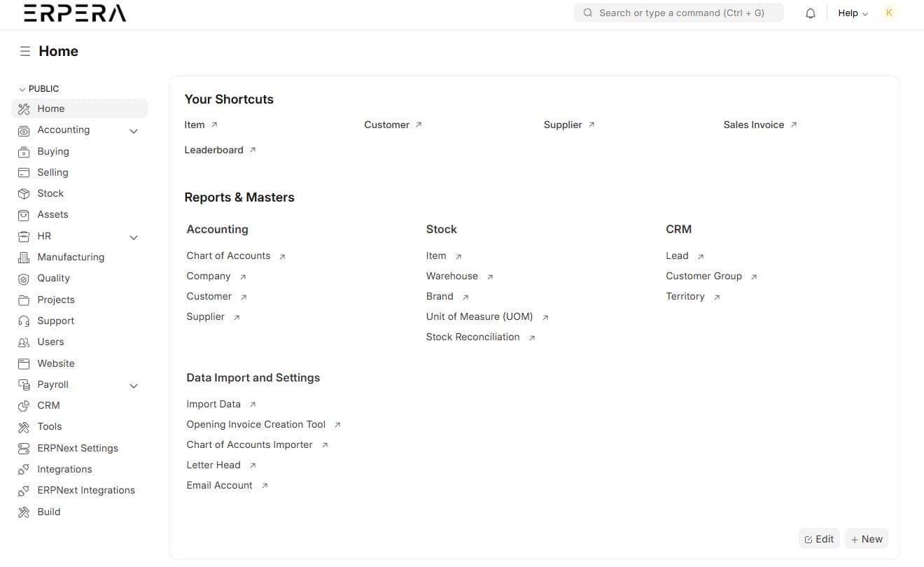Open the Tools module in the sidebar
The width and height of the screenshot is (924, 567).
pos(49,426)
